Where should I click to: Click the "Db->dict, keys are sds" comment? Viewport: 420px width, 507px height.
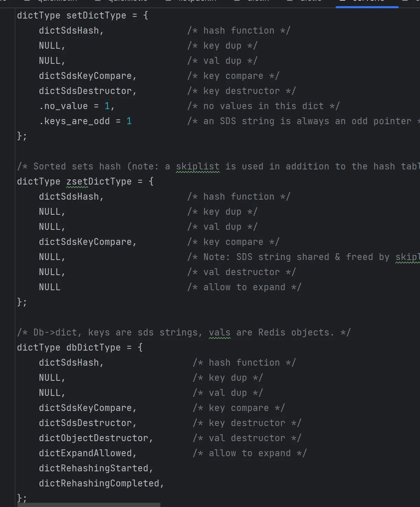[183, 332]
